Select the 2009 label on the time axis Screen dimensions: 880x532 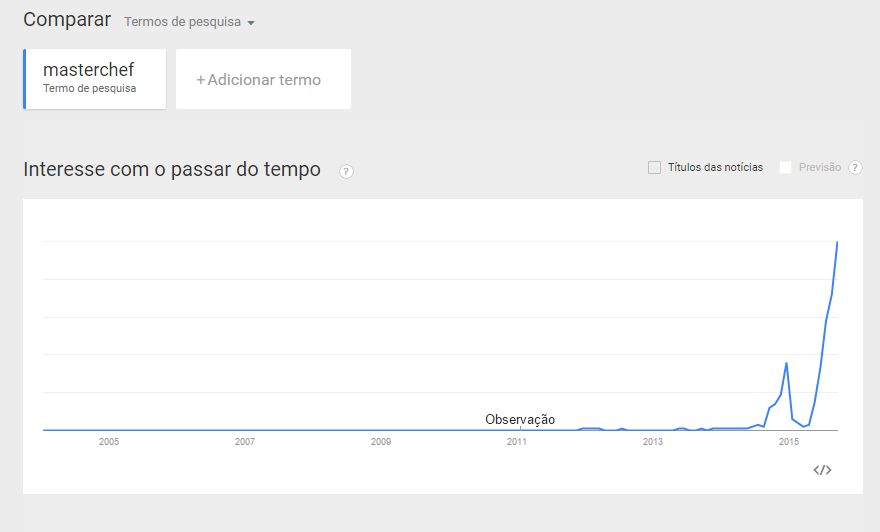(x=381, y=441)
